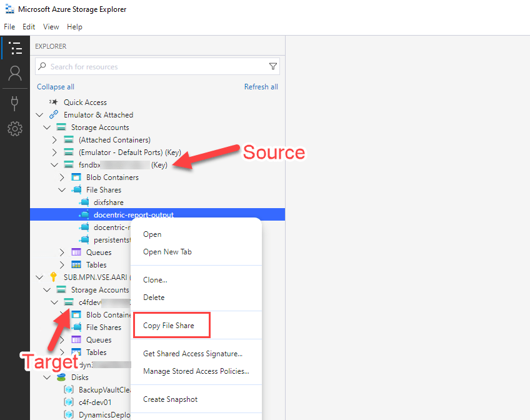Click the Disks icon in tree

61,377
